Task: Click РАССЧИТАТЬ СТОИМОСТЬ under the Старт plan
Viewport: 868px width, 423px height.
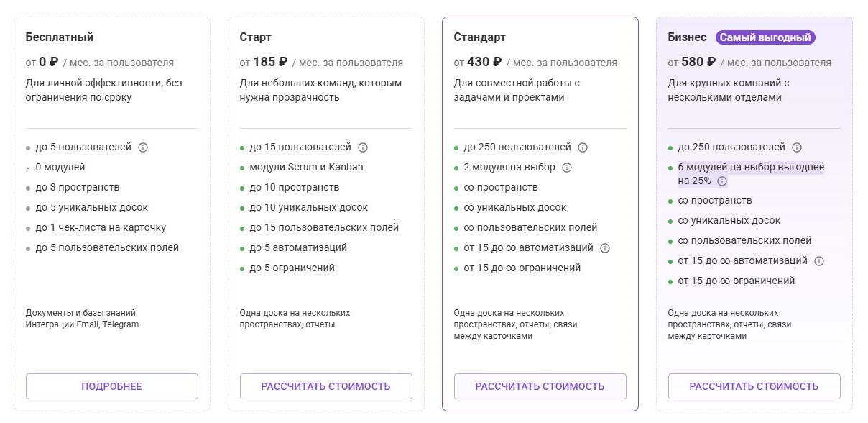Action: click(325, 386)
